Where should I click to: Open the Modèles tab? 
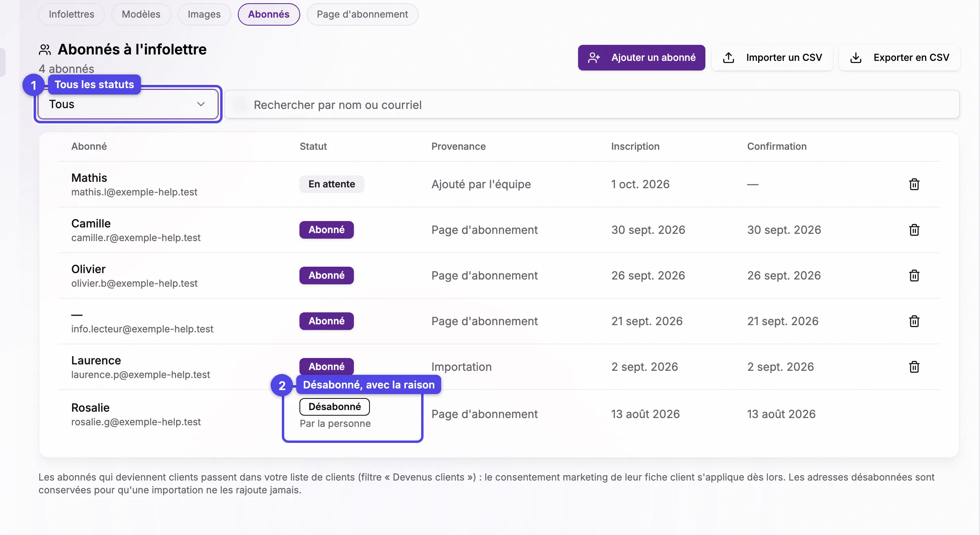click(141, 14)
